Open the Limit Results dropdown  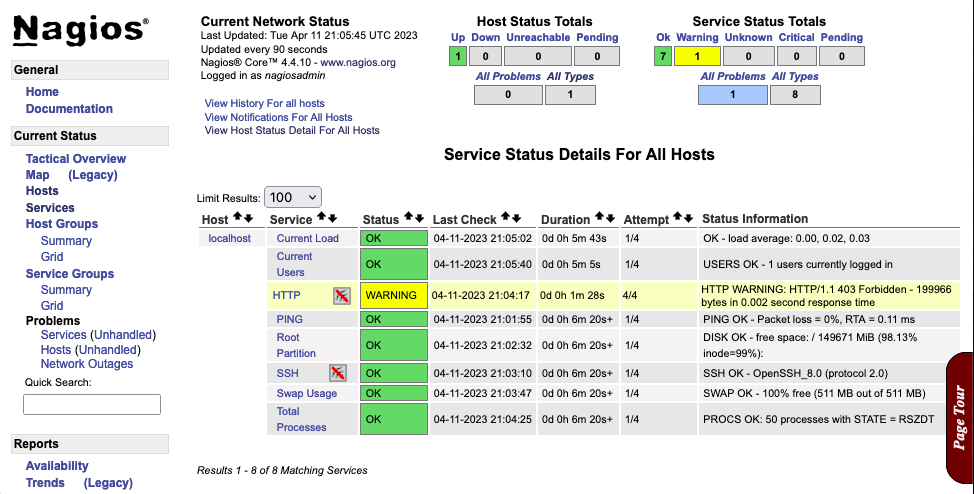click(x=293, y=197)
